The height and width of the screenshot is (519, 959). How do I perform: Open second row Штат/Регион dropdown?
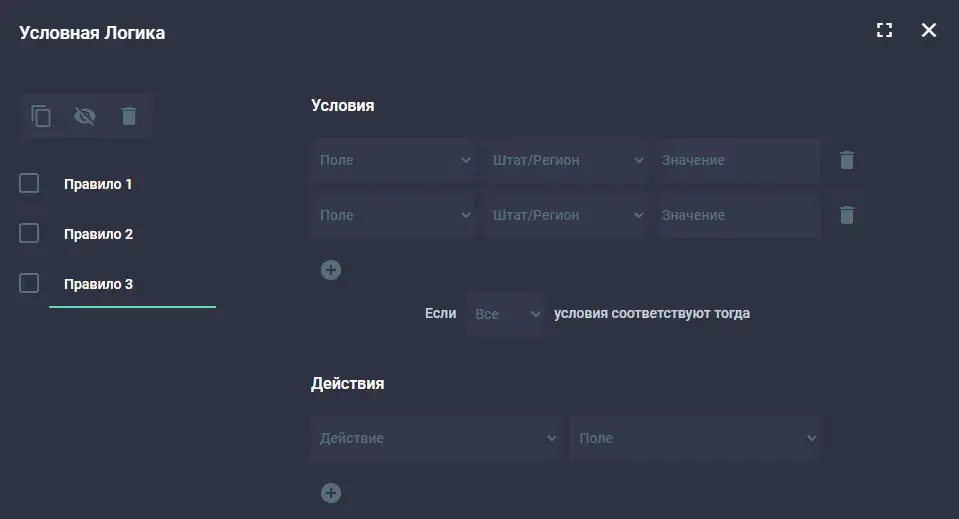(x=567, y=215)
